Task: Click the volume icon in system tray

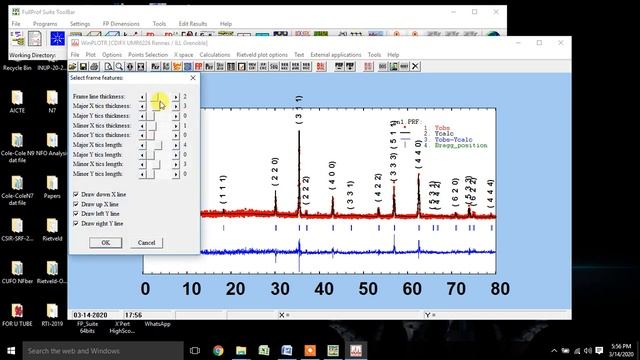Action: click(x=588, y=351)
